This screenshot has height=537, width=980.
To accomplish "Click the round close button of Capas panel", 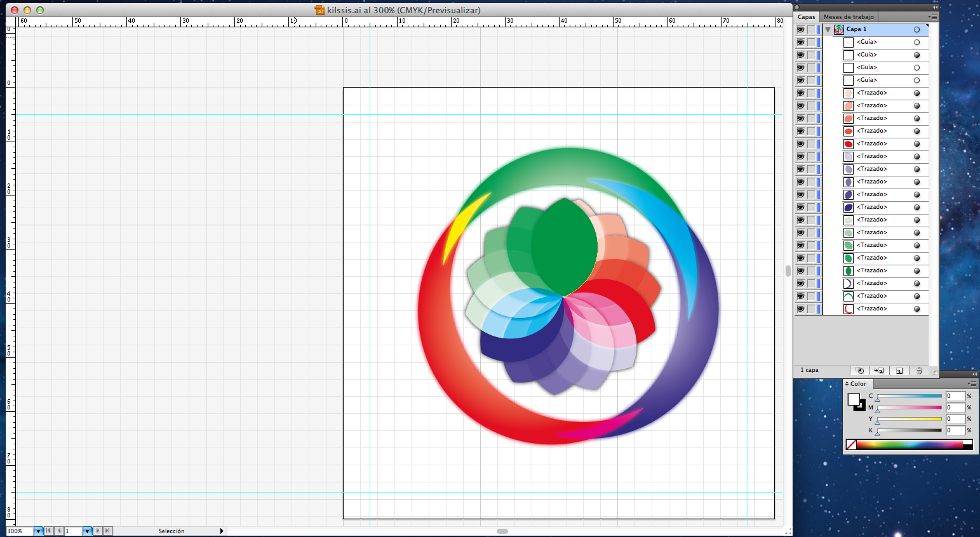I will tap(796, 7).
